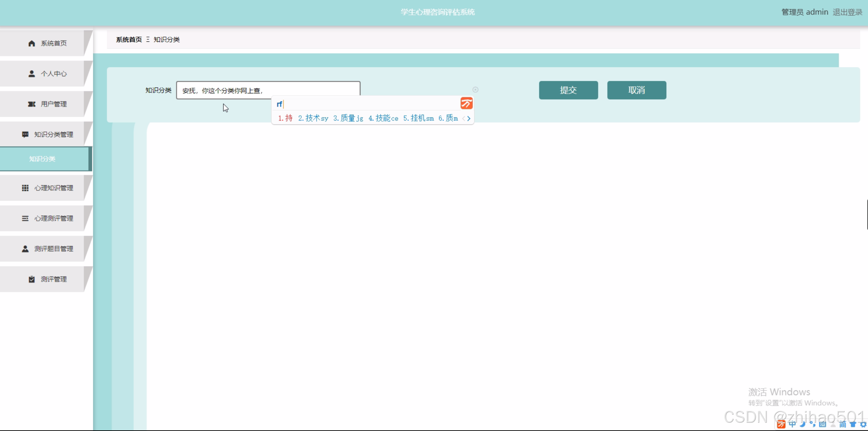Toggle the 简 simplified/traditional switch in the IME bar
The height and width of the screenshot is (431, 868).
(x=842, y=424)
